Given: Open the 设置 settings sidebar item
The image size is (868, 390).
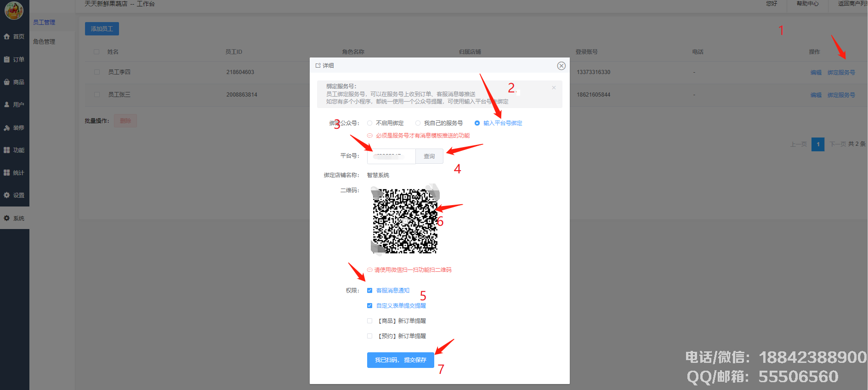Looking at the screenshot, I should point(14,195).
